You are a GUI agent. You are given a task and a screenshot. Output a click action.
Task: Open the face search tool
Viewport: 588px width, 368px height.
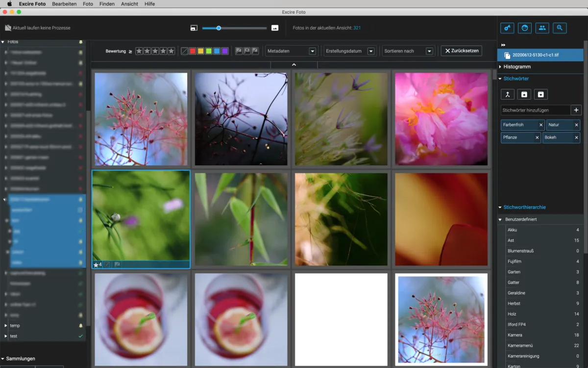pyautogui.click(x=524, y=28)
